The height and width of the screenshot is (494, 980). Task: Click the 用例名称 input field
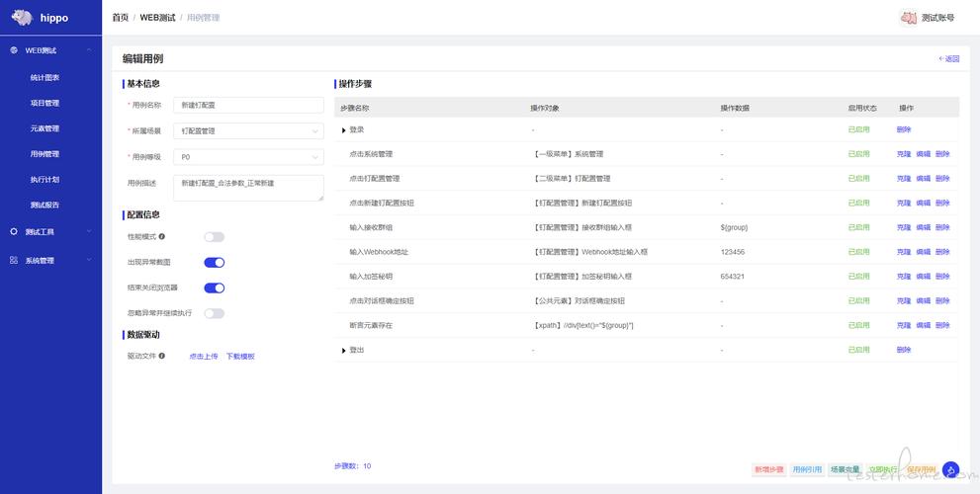pyautogui.click(x=249, y=105)
